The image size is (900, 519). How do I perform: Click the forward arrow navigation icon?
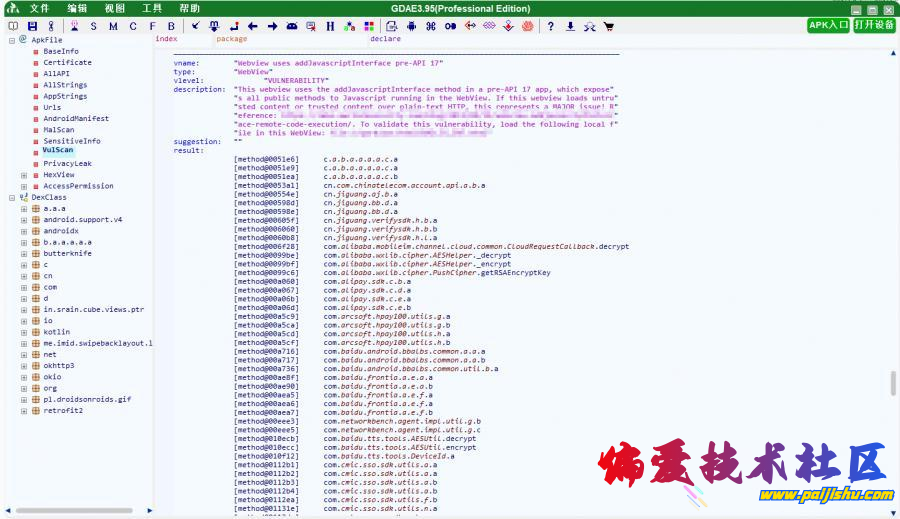click(272, 26)
